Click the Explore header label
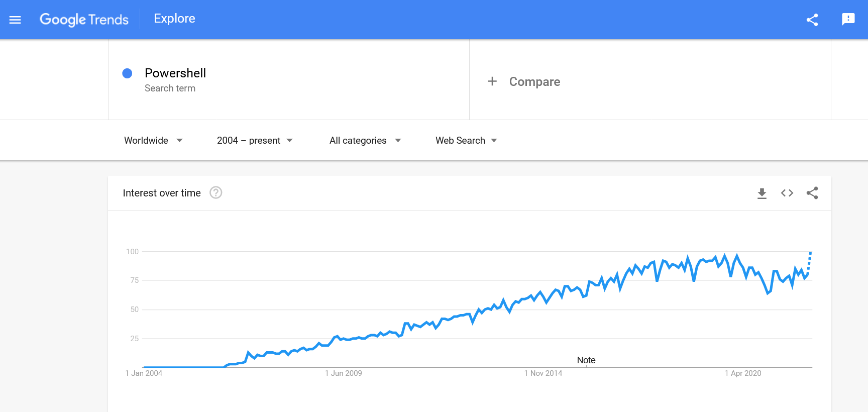The image size is (868, 412). (174, 19)
